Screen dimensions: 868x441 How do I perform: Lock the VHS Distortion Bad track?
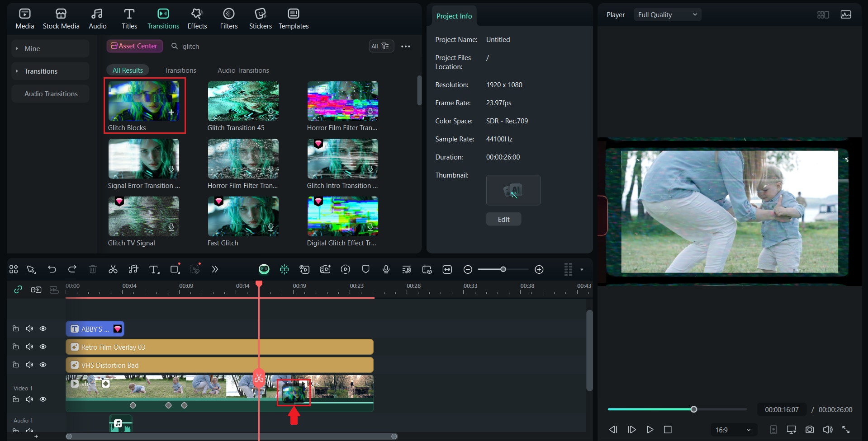pyautogui.click(x=16, y=365)
